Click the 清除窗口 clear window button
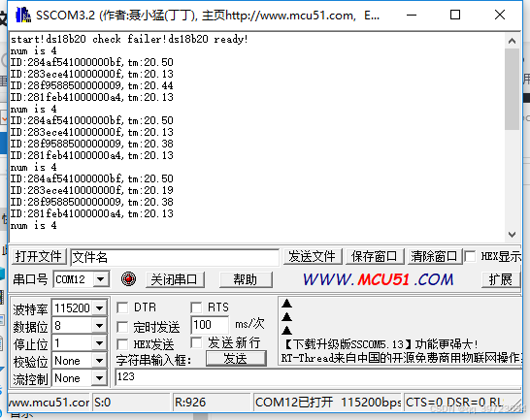530x420 pixels. coord(434,256)
